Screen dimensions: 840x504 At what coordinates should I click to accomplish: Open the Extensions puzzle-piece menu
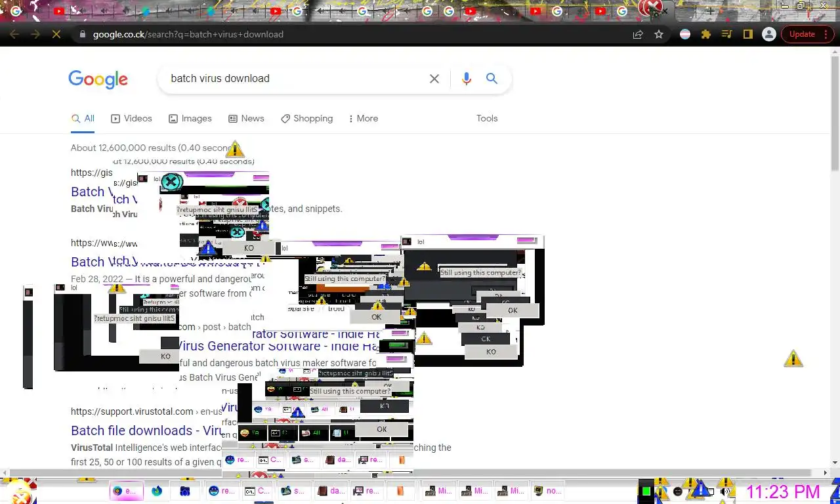(706, 34)
